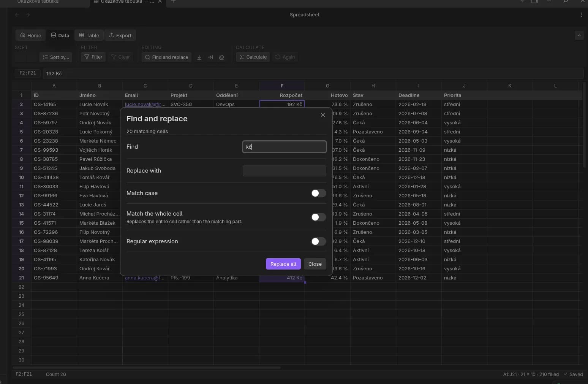Screen dimensions: 588x384
Task: Select row 25 header
Action: (21, 314)
